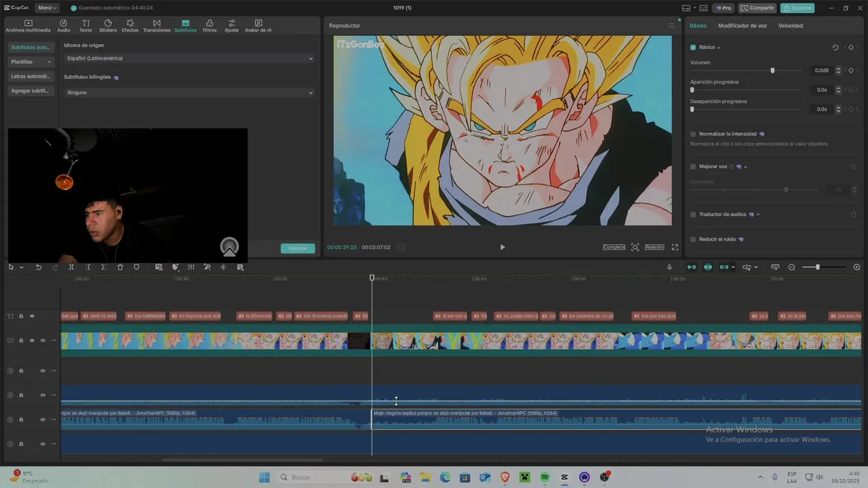Screen dimensions: 868x488
Task: Zoom out the timeline
Action: [791, 268]
